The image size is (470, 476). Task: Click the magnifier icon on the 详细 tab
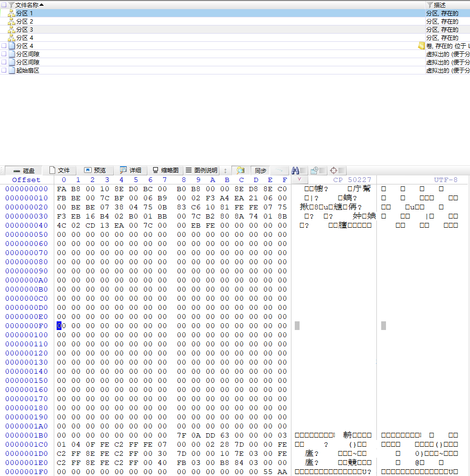(123, 171)
